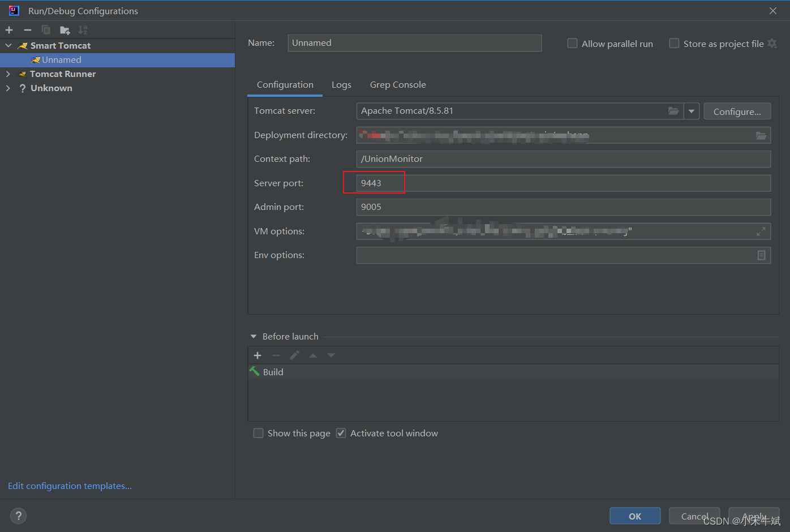This screenshot has width=790, height=532.
Task: Select the Build task in Before launch
Action: coord(513,372)
